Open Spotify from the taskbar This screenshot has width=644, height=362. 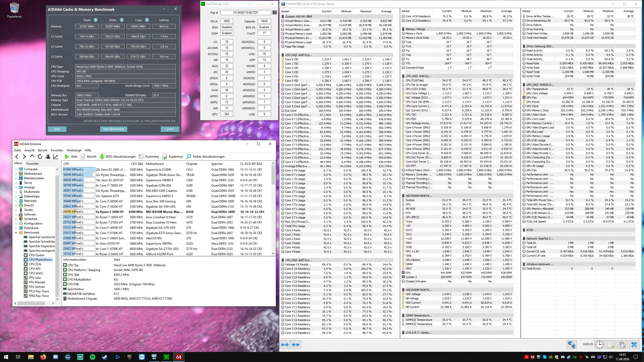[x=93, y=357]
